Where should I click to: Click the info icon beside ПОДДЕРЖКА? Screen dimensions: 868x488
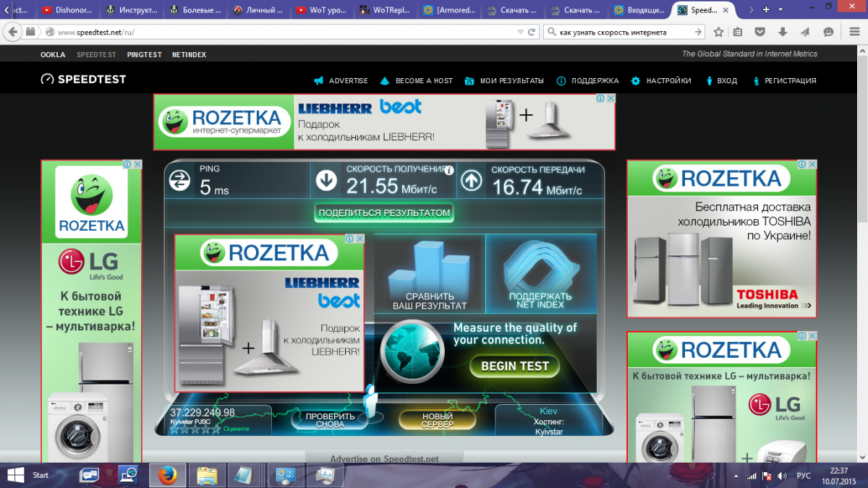click(x=561, y=81)
